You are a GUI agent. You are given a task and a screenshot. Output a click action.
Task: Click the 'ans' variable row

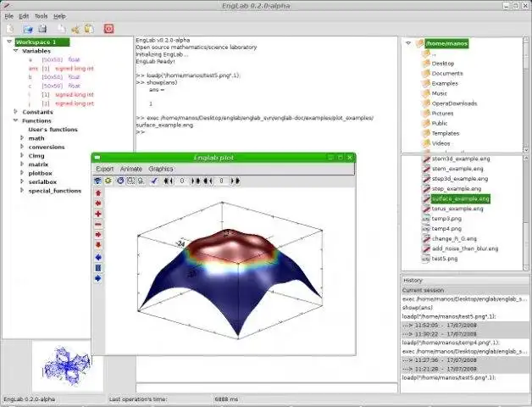click(x=61, y=69)
